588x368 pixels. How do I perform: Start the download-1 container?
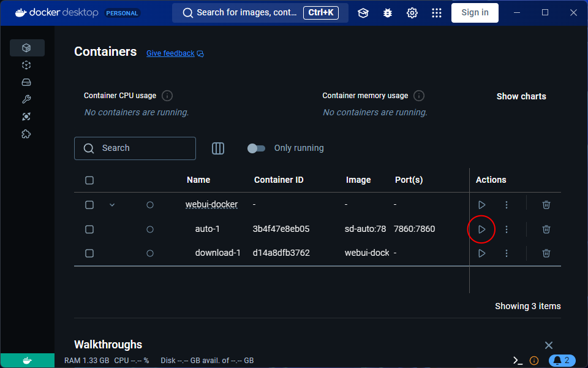pyautogui.click(x=482, y=253)
